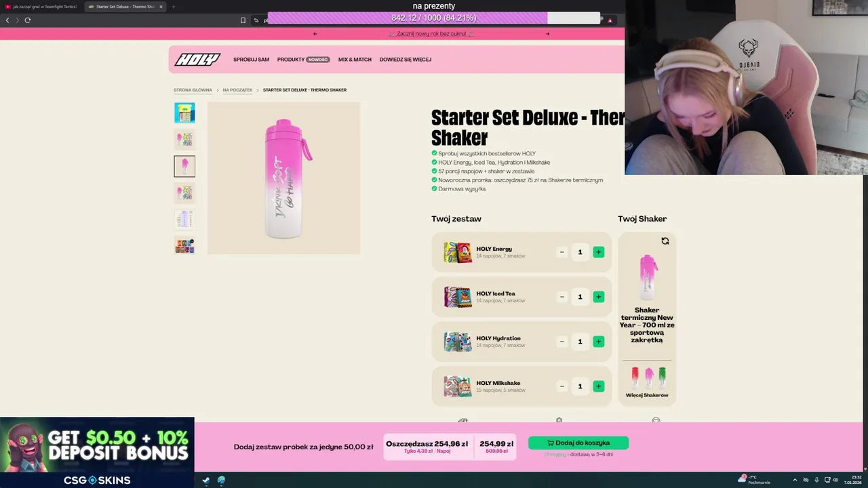The height and width of the screenshot is (488, 868).
Task: Click the browser forward button
Action: tap(18, 20)
